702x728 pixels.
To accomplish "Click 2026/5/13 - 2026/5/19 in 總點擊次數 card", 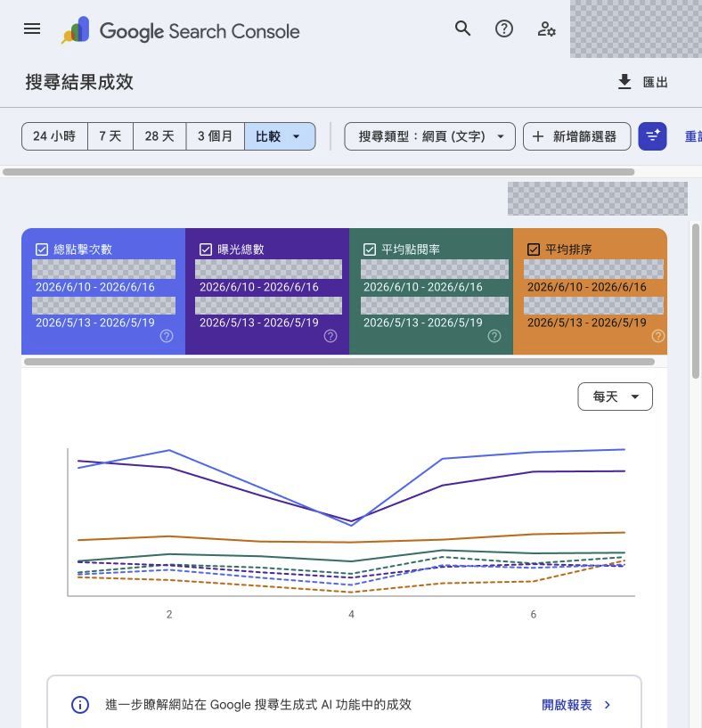I will click(x=95, y=323).
